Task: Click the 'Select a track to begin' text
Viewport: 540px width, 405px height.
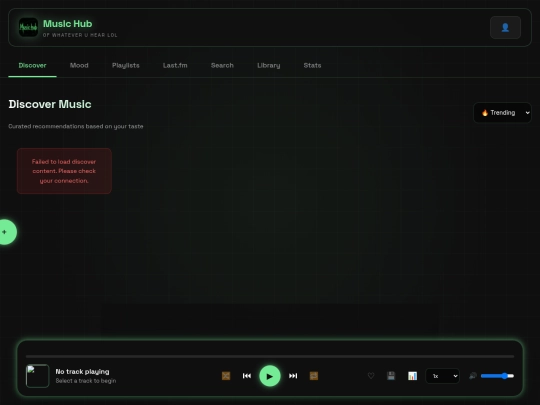Action: (86, 381)
